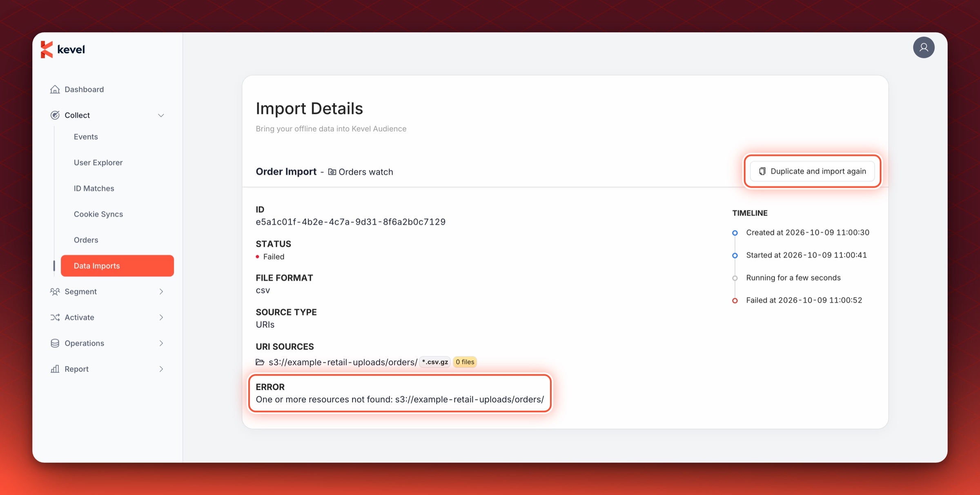980x495 pixels.
Task: Expand the Segment menu chevron
Action: coord(161,291)
